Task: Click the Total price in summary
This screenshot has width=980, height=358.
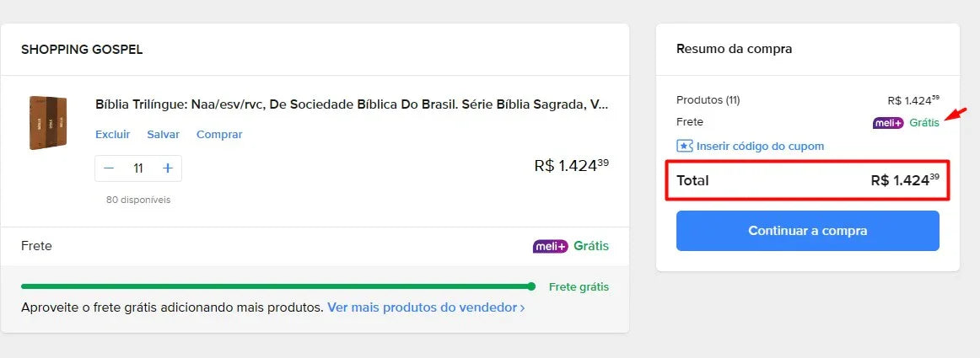Action: pos(905,180)
